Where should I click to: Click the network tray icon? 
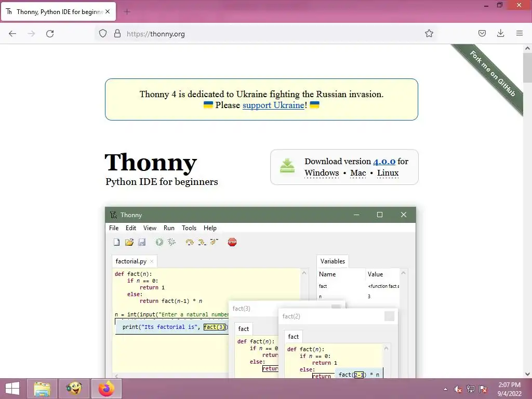point(471,389)
